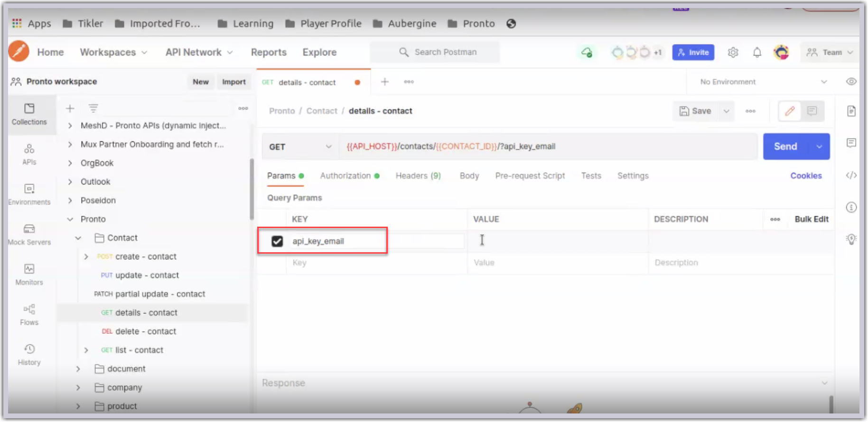Open the Monitors sidebar panel
This screenshot has height=422, width=868.
tap(29, 275)
